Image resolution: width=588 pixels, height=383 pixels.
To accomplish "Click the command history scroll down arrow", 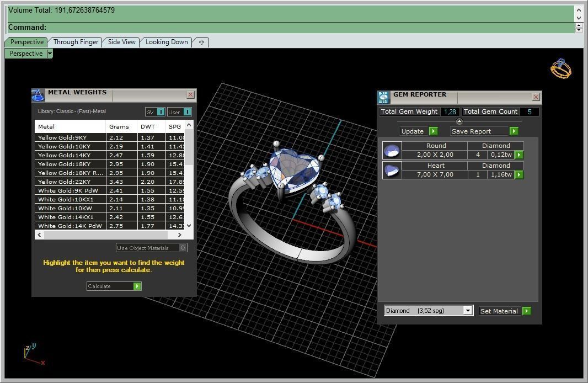I will point(579,18).
